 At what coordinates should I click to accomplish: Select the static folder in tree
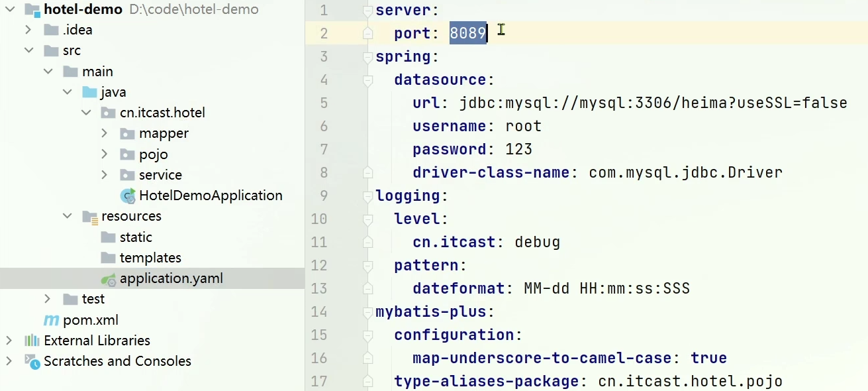click(x=136, y=237)
